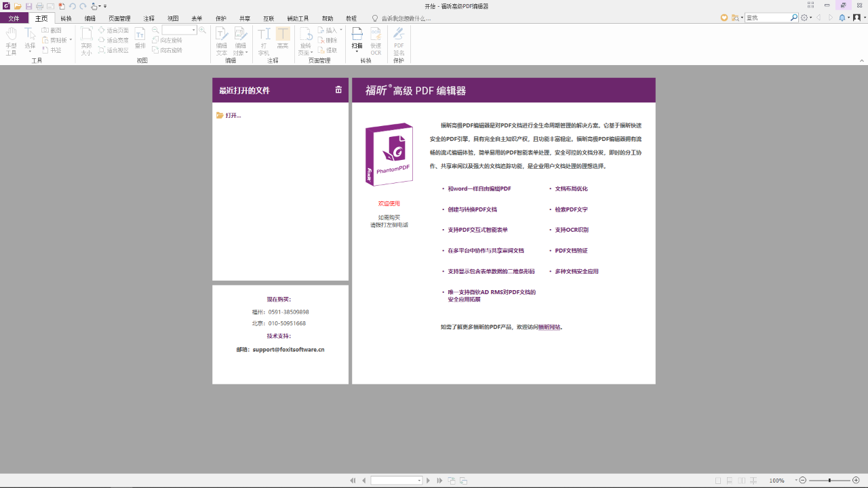Screen dimensions: 868x488
Task: Go to first page in status bar
Action: pos(353,481)
